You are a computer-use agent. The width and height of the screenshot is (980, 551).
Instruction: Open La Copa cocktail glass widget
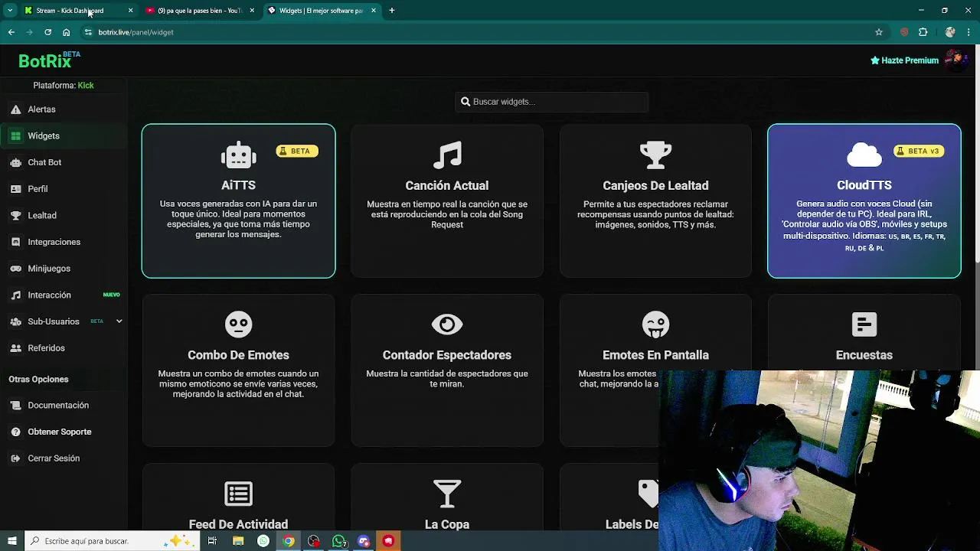pyautogui.click(x=447, y=494)
